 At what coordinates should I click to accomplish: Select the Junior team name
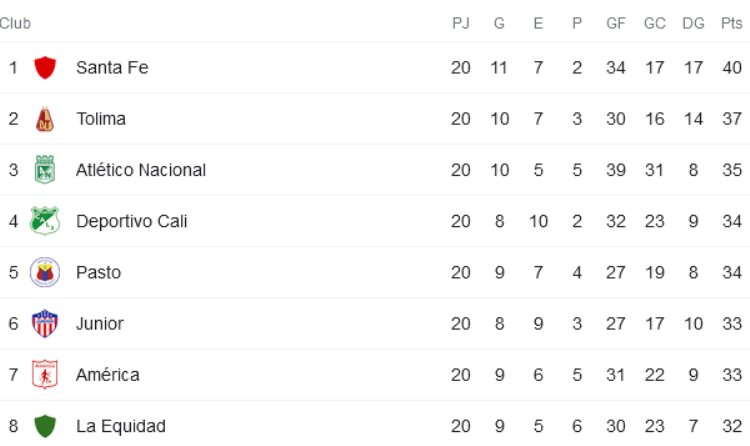pos(100,324)
